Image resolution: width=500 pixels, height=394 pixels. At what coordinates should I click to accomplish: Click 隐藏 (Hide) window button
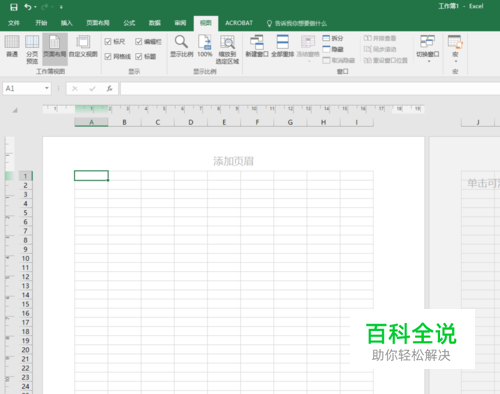point(333,49)
